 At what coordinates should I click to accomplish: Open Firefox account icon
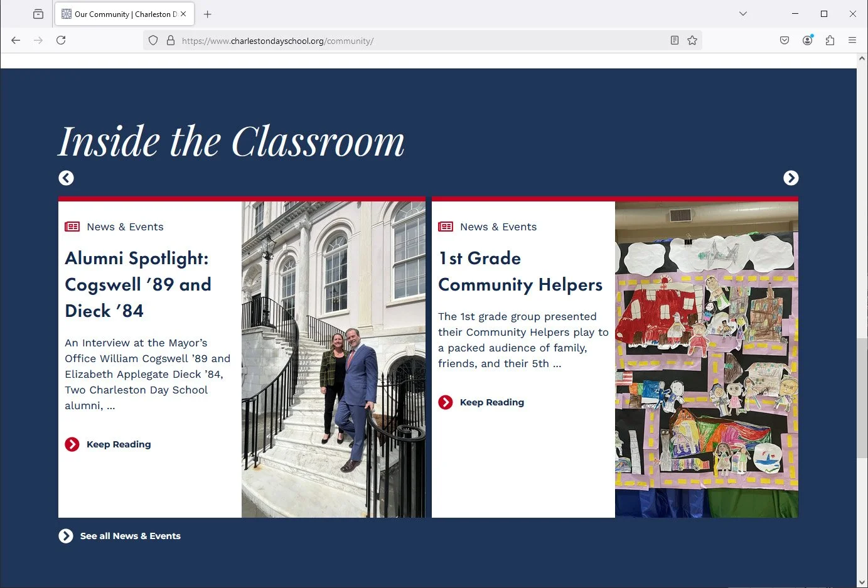point(808,40)
